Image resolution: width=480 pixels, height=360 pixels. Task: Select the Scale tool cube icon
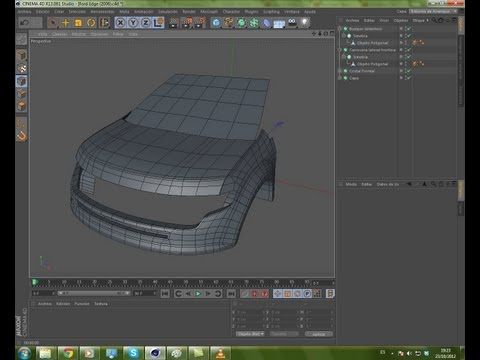click(78, 23)
